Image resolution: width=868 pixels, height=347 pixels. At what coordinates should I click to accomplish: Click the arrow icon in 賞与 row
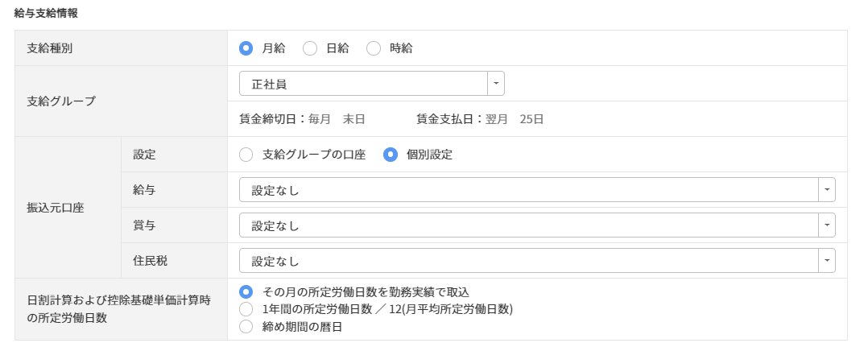827,225
